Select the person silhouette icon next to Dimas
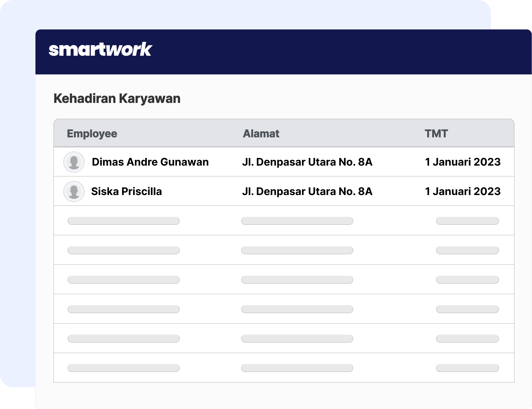Image resolution: width=532 pixels, height=409 pixels. coord(74,162)
